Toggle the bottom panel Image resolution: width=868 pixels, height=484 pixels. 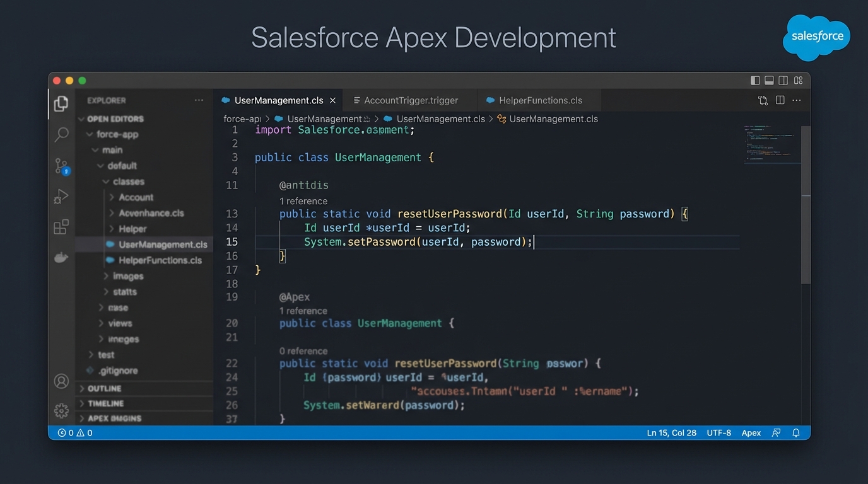769,81
